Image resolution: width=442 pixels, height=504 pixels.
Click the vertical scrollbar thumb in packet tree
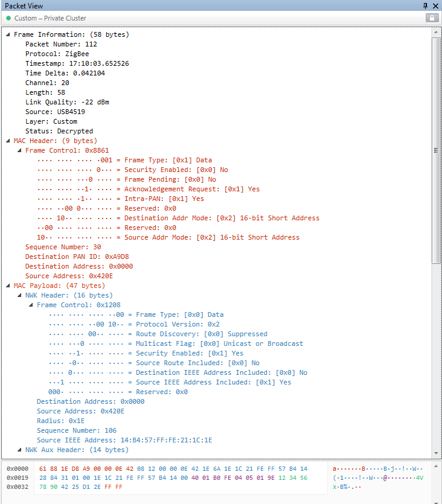[437, 150]
